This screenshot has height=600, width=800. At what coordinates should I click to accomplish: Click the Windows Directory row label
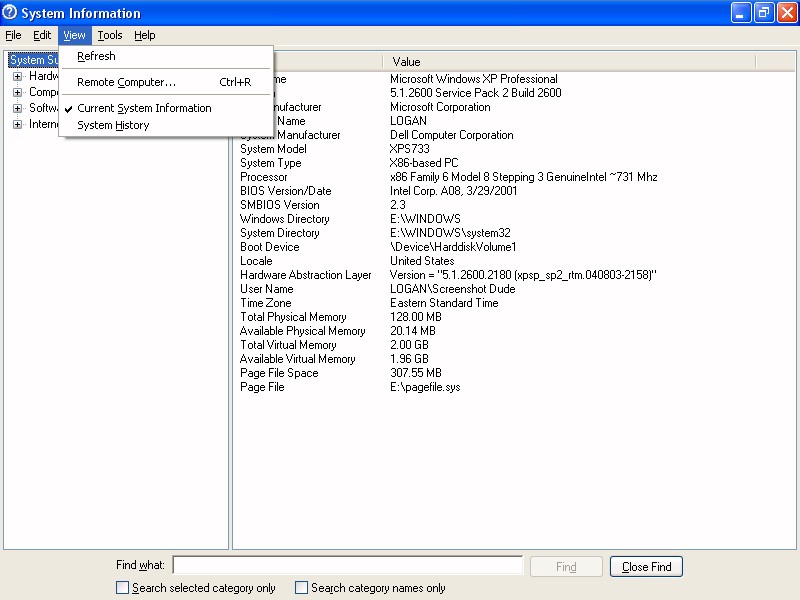(285, 219)
